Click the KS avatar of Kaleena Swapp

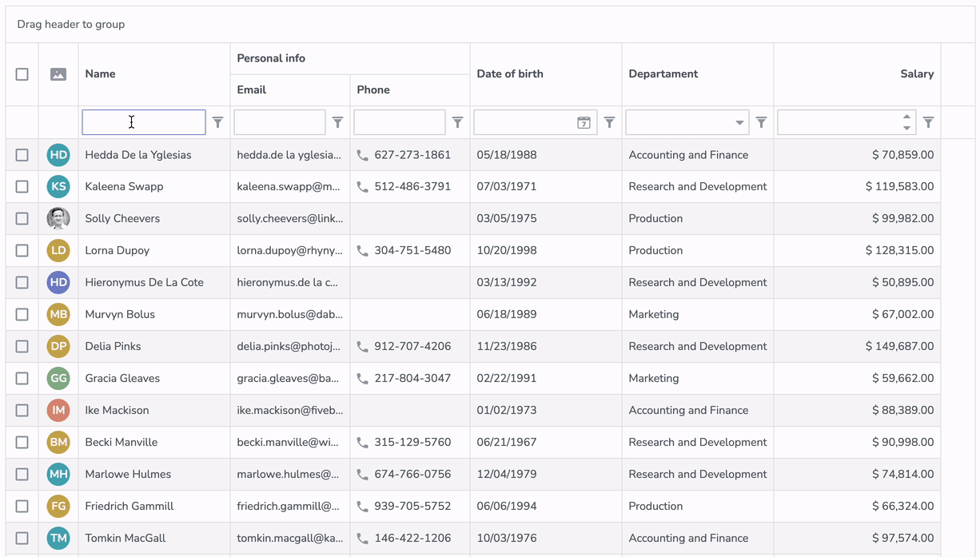58,187
